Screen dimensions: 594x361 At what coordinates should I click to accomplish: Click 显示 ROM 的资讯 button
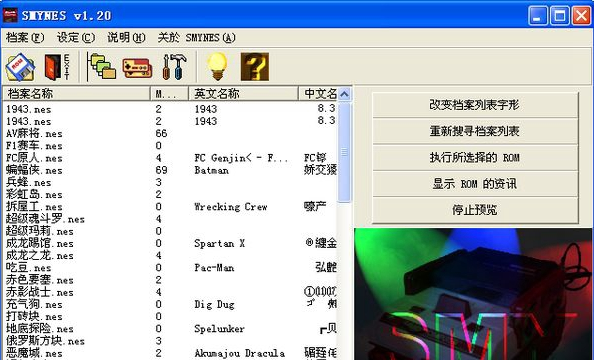475,184
